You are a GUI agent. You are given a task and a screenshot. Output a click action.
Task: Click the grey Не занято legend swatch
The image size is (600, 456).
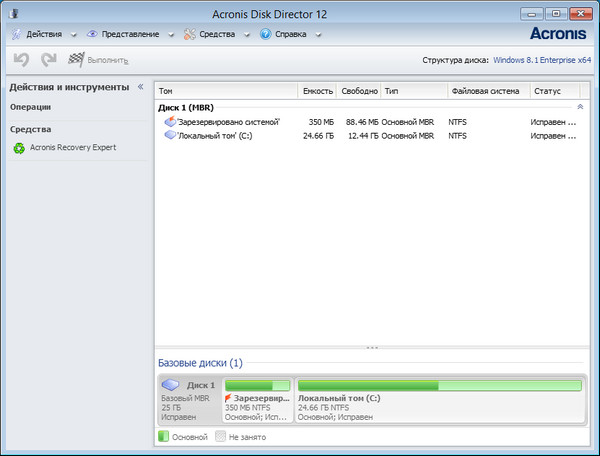click(221, 436)
